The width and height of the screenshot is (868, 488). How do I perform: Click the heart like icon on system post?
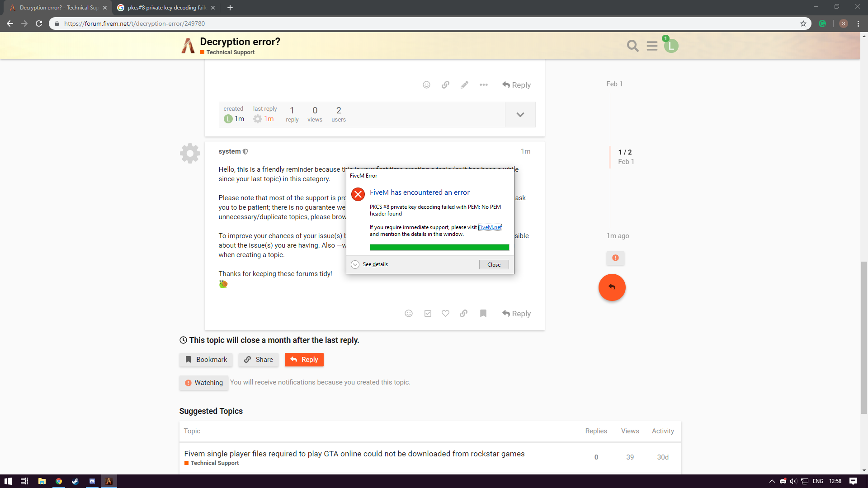click(x=445, y=314)
